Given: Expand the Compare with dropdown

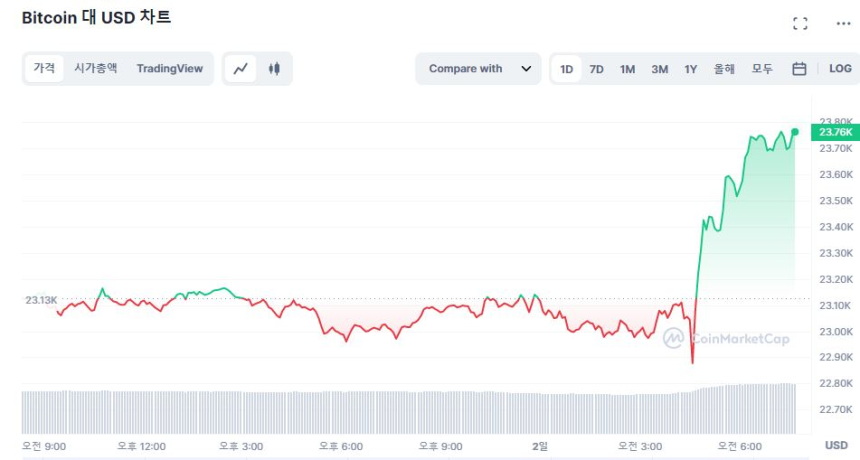Looking at the screenshot, I should [x=478, y=69].
